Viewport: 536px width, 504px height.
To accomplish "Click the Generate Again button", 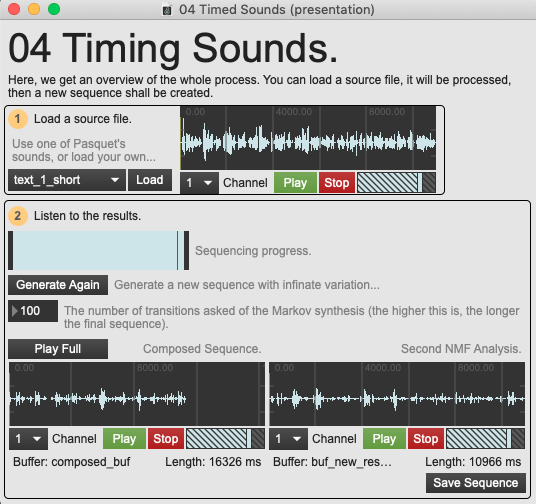I will 58,285.
